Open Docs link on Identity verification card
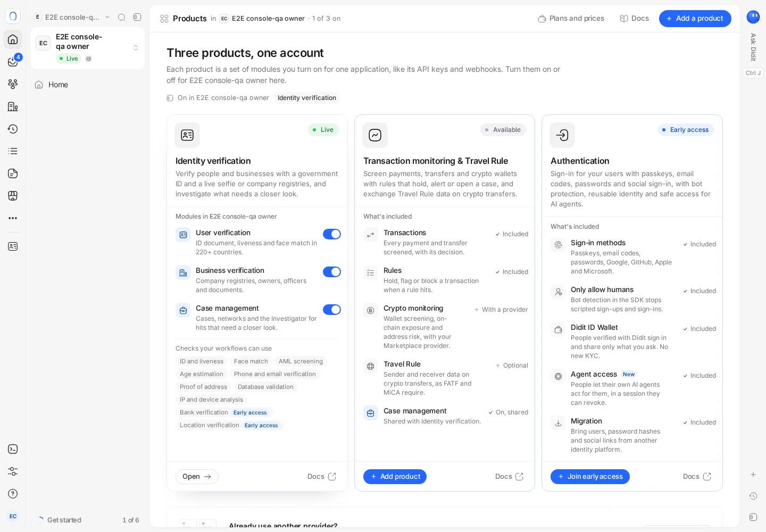 (x=322, y=477)
